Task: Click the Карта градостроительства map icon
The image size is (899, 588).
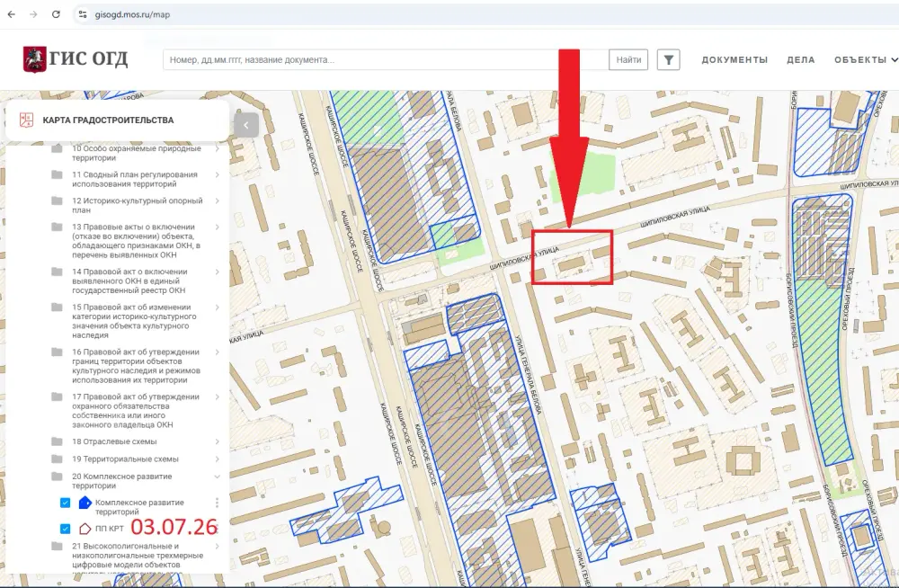Action: tap(26, 120)
